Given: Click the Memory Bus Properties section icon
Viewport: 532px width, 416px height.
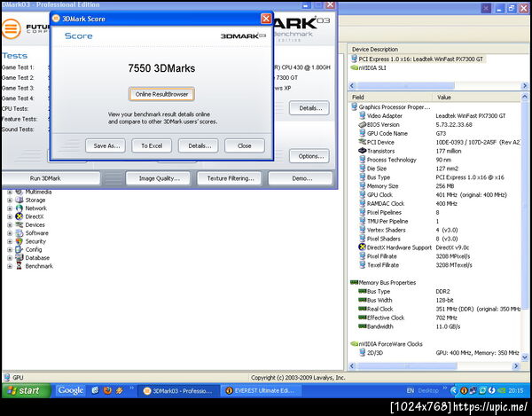Looking at the screenshot, I should [354, 282].
